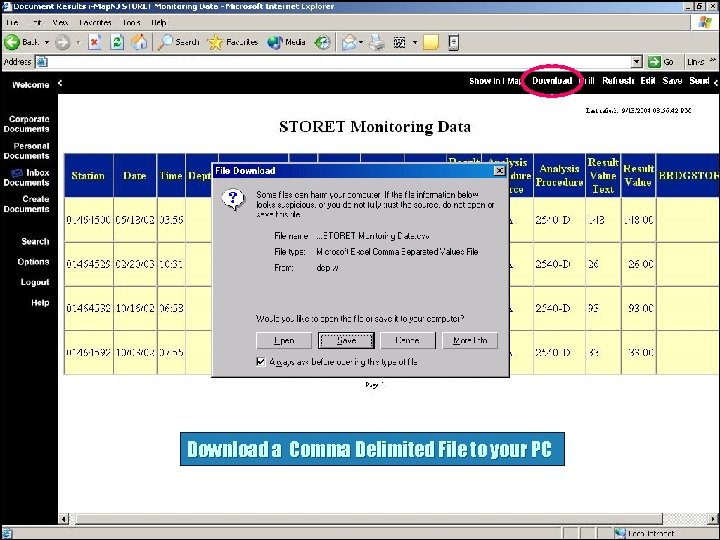This screenshot has width=720, height=540.
Task: Click the IE document icon in title bar
Action: tap(7, 6)
